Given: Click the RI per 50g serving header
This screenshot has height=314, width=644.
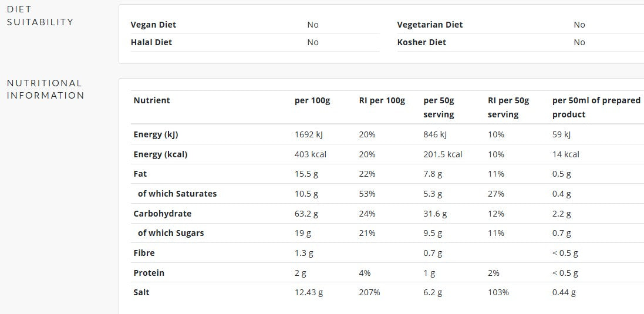Looking at the screenshot, I should pyautogui.click(x=508, y=107).
